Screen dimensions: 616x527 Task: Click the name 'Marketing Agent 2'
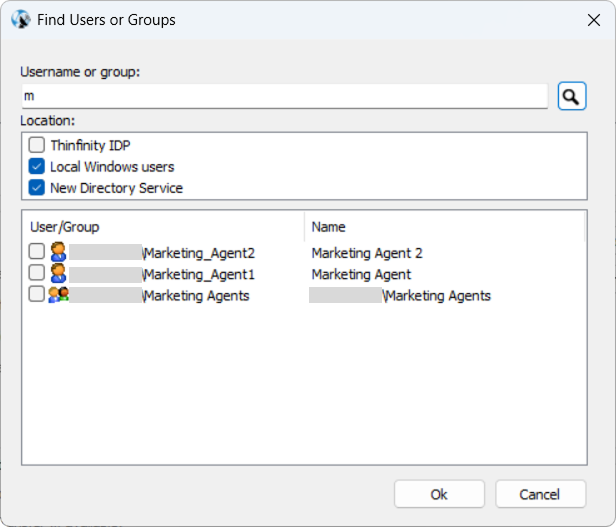pyautogui.click(x=367, y=253)
